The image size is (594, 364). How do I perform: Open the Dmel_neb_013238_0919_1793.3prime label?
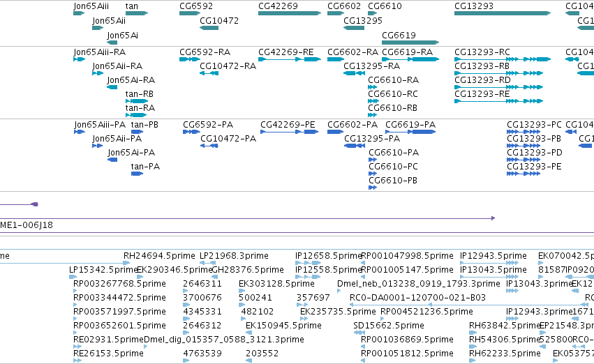pos(419,284)
